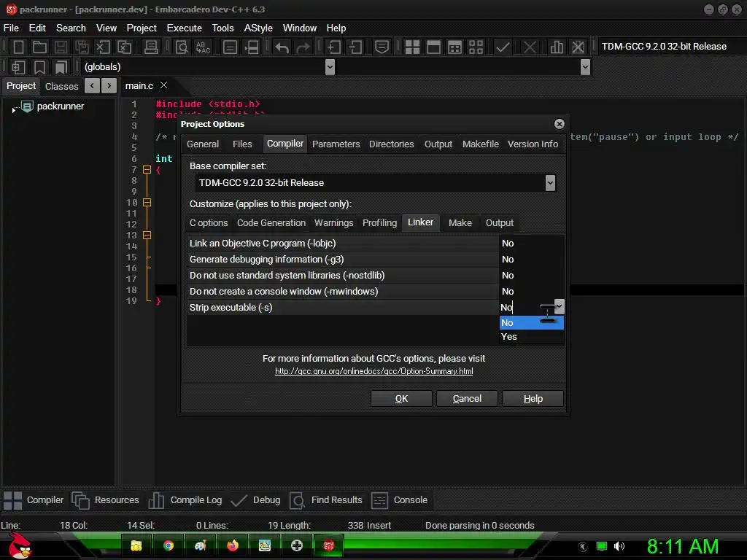
Task: Click the Dev-C++ taskbar icon
Action: pyautogui.click(x=329, y=545)
